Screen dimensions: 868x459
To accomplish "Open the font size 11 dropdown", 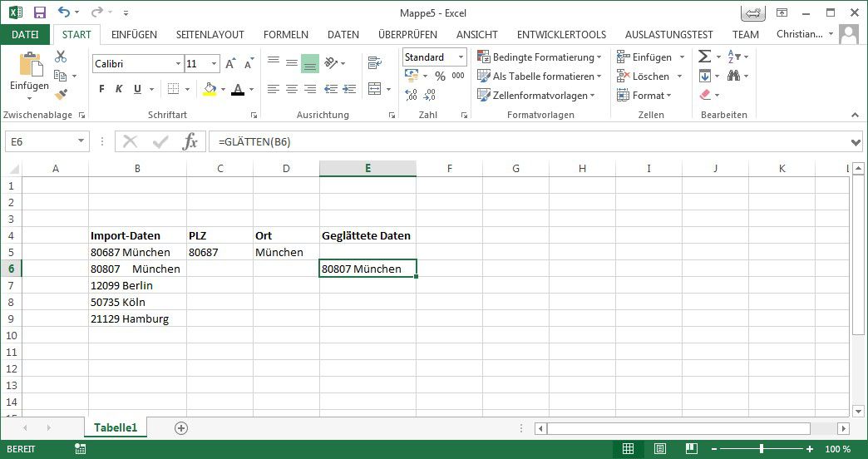I will pyautogui.click(x=214, y=64).
